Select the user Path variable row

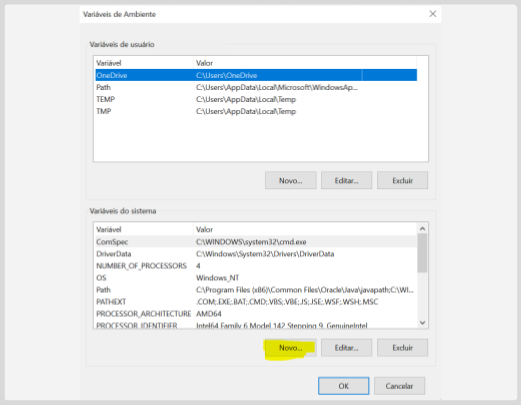[x=256, y=87]
